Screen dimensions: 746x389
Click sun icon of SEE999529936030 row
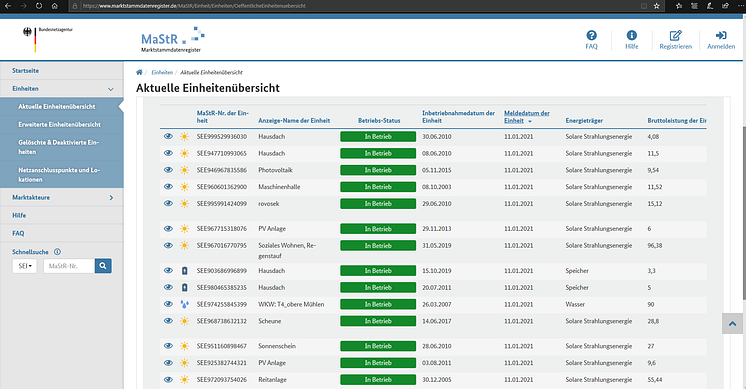pyautogui.click(x=185, y=136)
